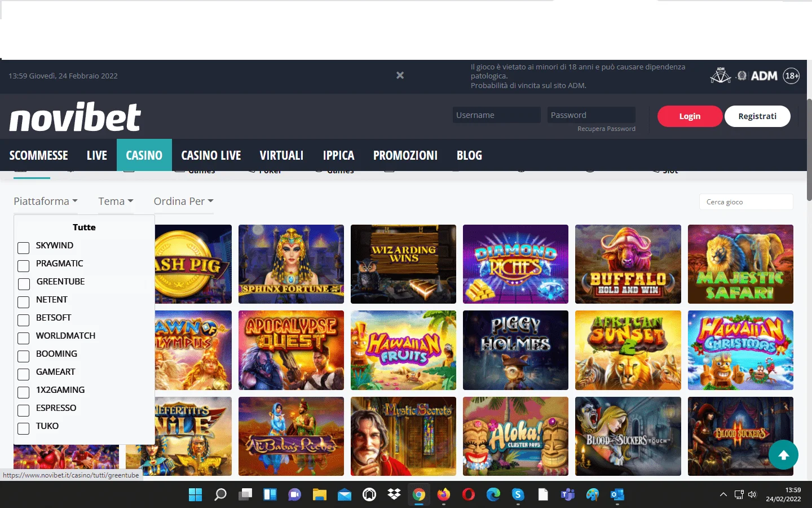This screenshot has height=508, width=812.
Task: Open Piggy Holmes game thumbnail
Action: 515,351
